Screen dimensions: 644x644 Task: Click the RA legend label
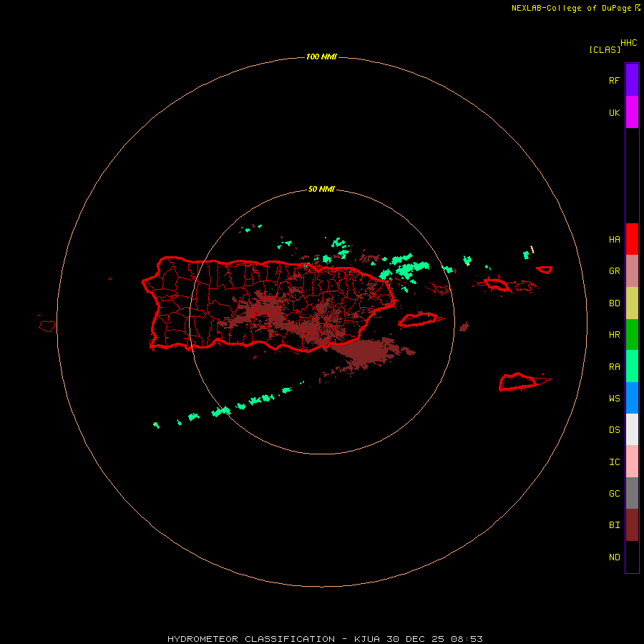[614, 366]
